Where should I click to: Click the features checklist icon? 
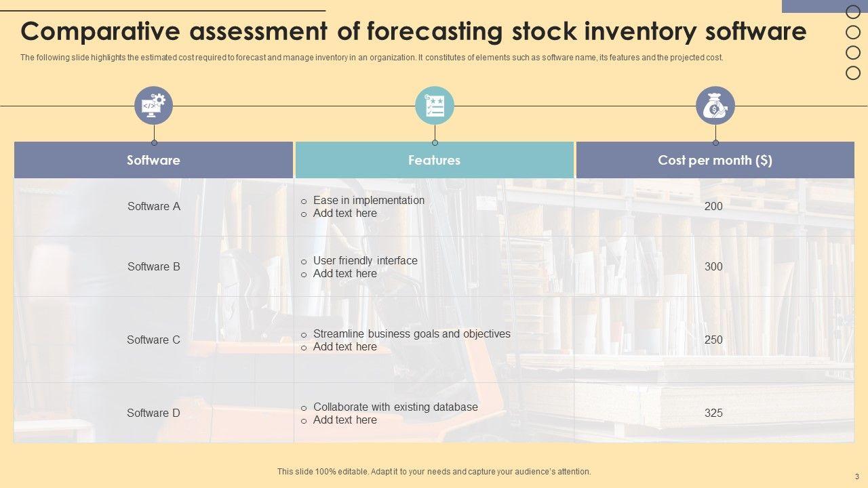pyautogui.click(x=434, y=106)
